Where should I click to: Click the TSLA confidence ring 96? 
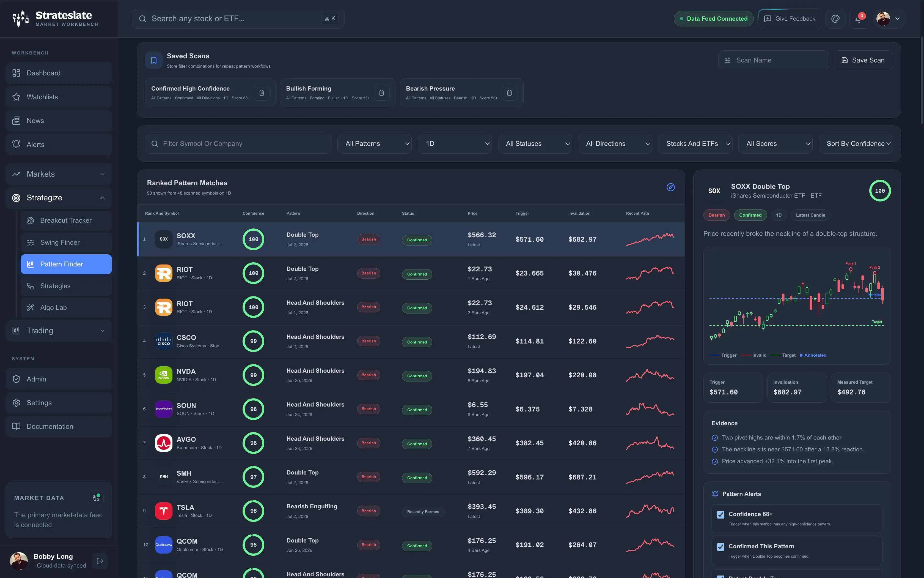tap(253, 511)
